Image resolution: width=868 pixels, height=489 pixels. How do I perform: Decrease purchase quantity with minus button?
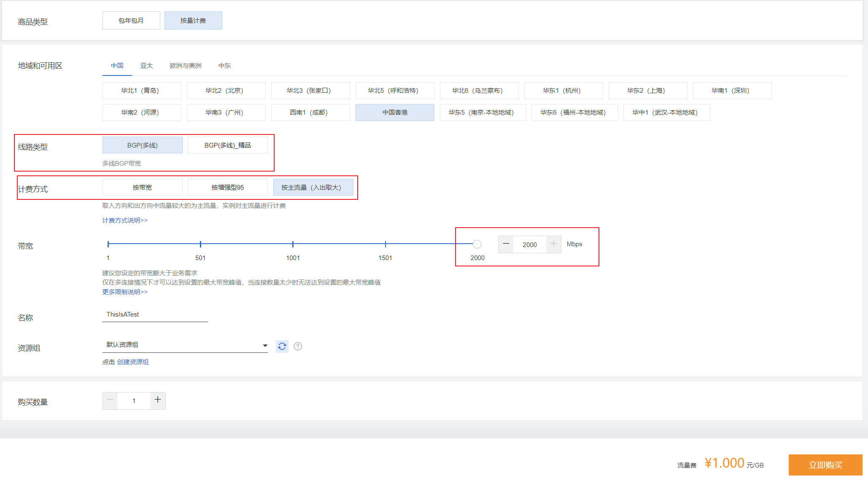click(x=110, y=400)
